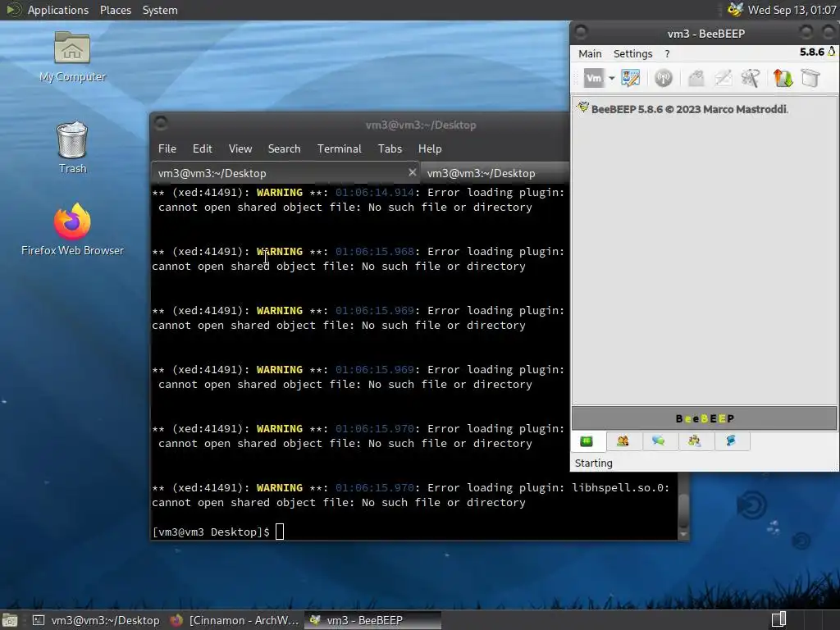Click the clock Wed Sep 13, 01:07
The image size is (840, 630).
pos(792,10)
